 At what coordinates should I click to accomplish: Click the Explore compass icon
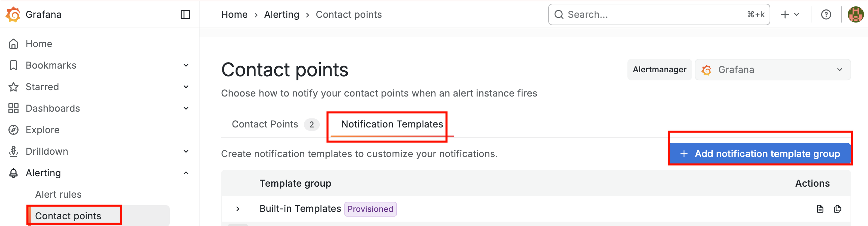(13, 130)
